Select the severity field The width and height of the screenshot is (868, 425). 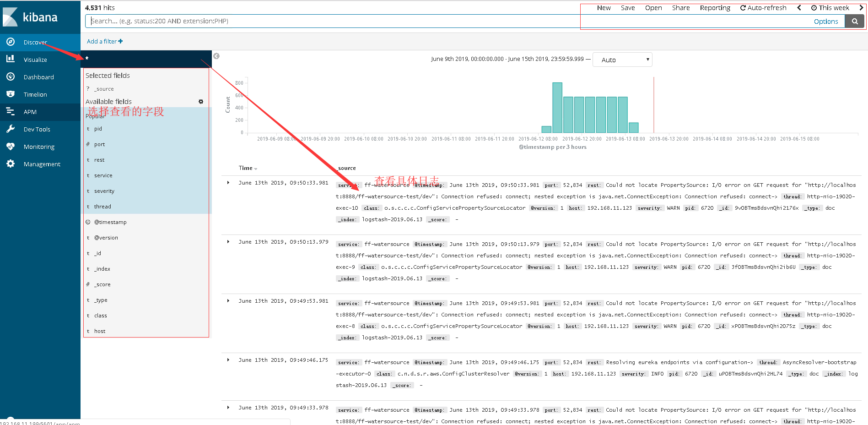[x=104, y=191]
